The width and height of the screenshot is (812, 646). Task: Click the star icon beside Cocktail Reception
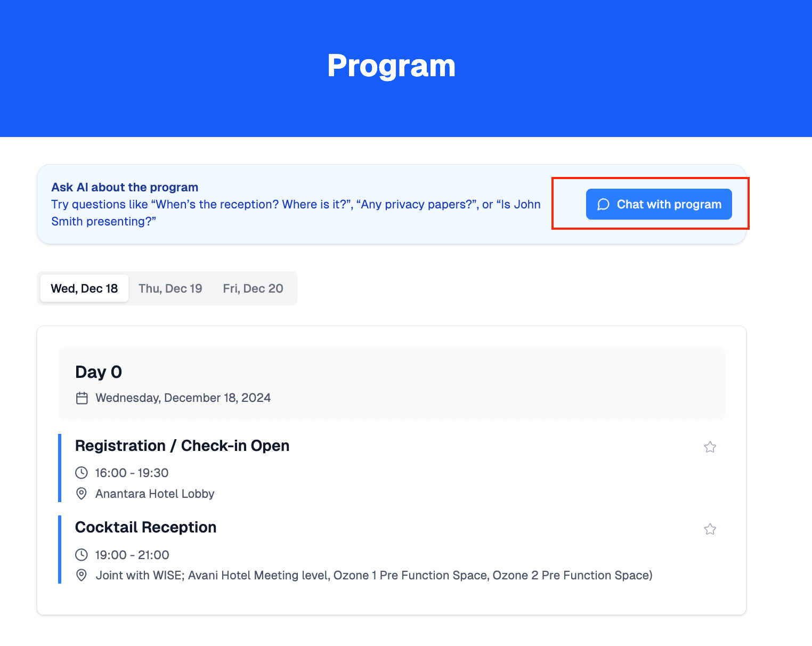[x=710, y=529]
